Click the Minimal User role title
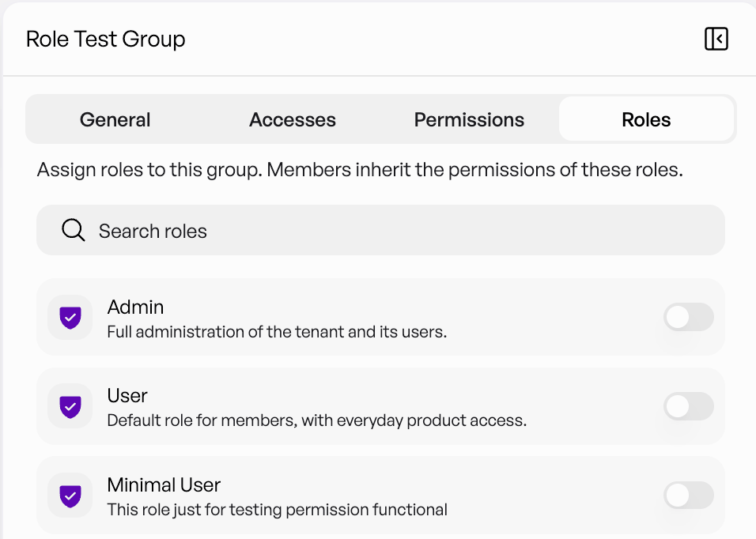This screenshot has width=756, height=539. tap(164, 484)
